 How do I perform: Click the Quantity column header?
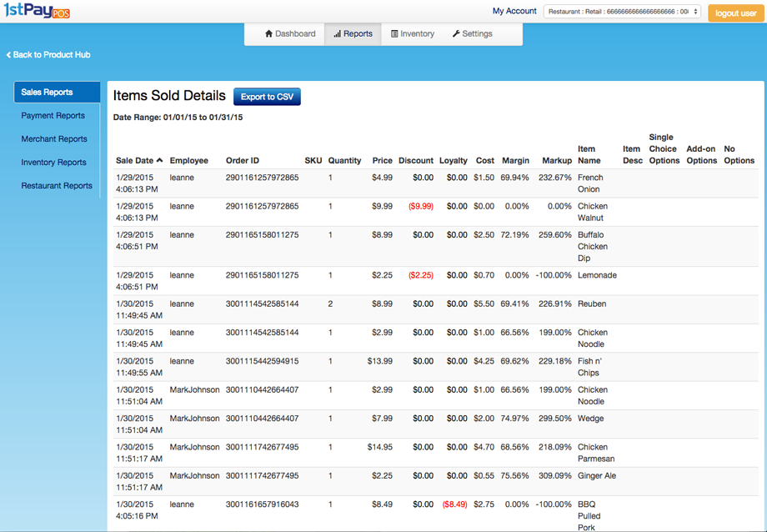[344, 161]
